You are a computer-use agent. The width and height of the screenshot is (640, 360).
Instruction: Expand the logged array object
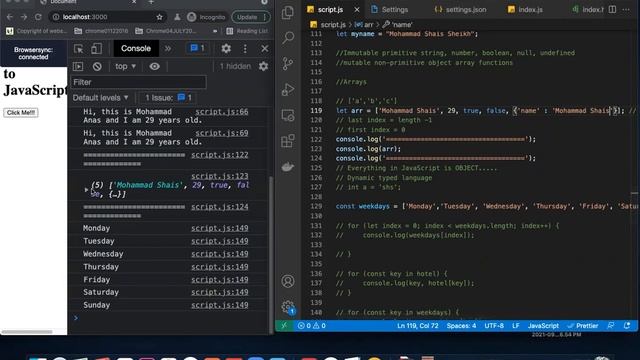[86, 190]
